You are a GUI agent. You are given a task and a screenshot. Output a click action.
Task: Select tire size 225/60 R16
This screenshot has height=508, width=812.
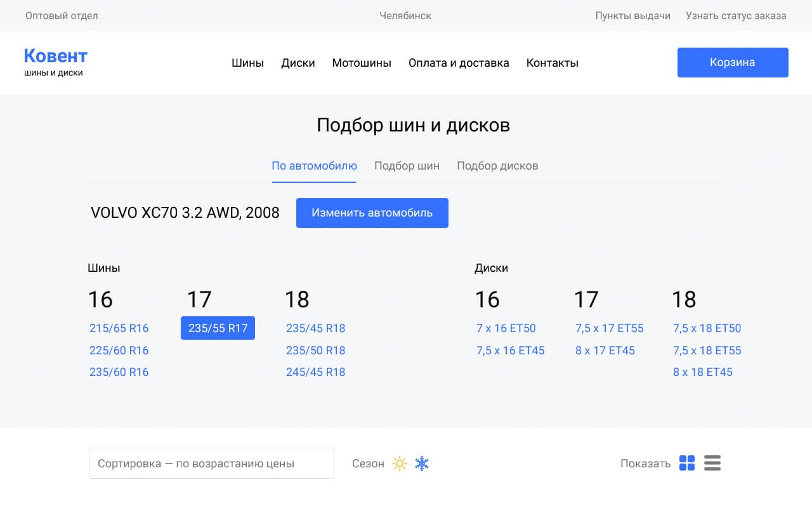119,351
